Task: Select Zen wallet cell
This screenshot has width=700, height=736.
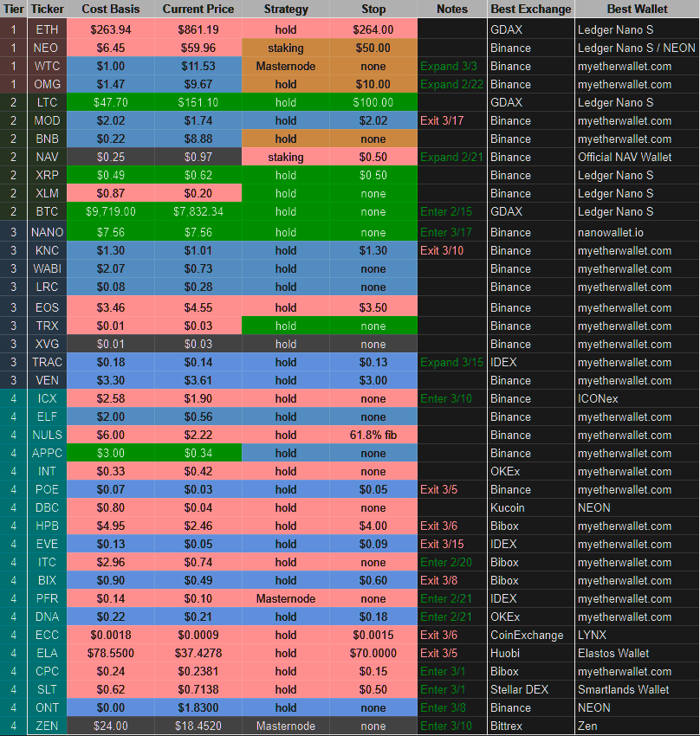Action: point(637,726)
